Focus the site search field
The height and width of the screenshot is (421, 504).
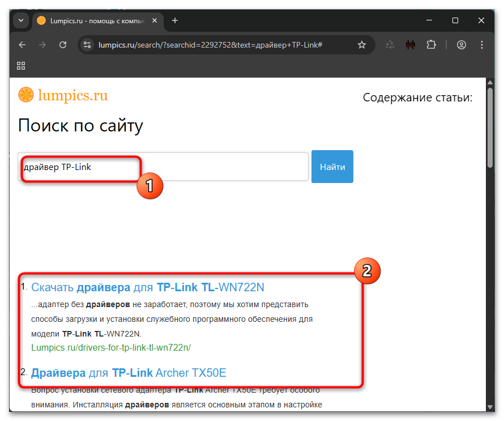tap(163, 167)
